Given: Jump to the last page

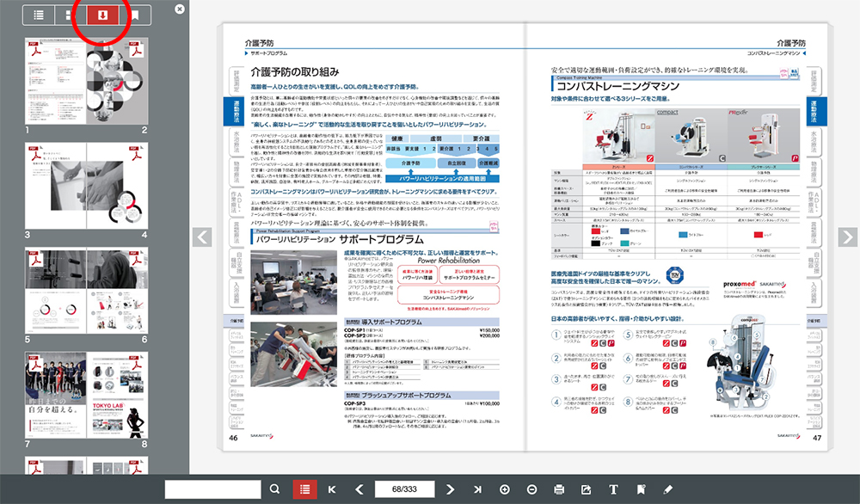Looking at the screenshot, I should click(x=477, y=489).
